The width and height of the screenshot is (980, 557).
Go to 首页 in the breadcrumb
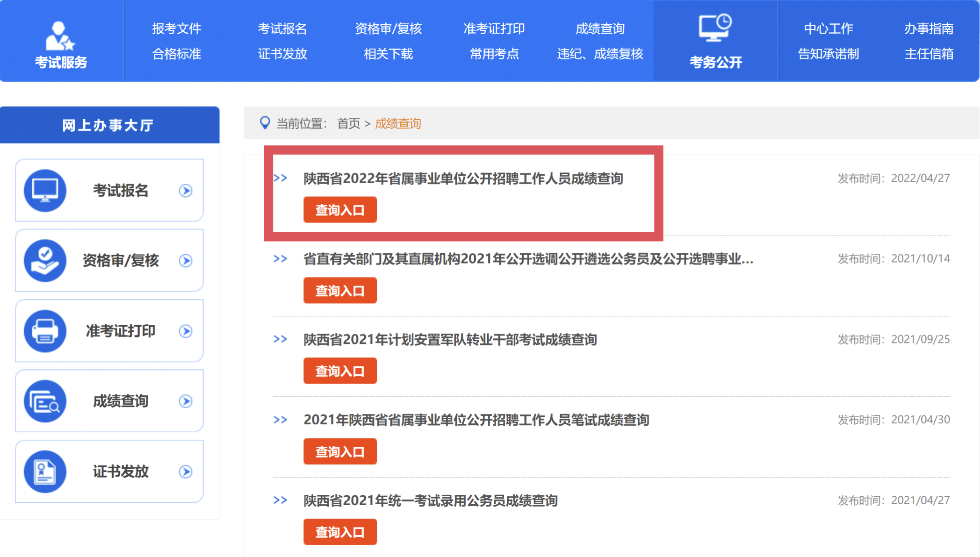348,123
